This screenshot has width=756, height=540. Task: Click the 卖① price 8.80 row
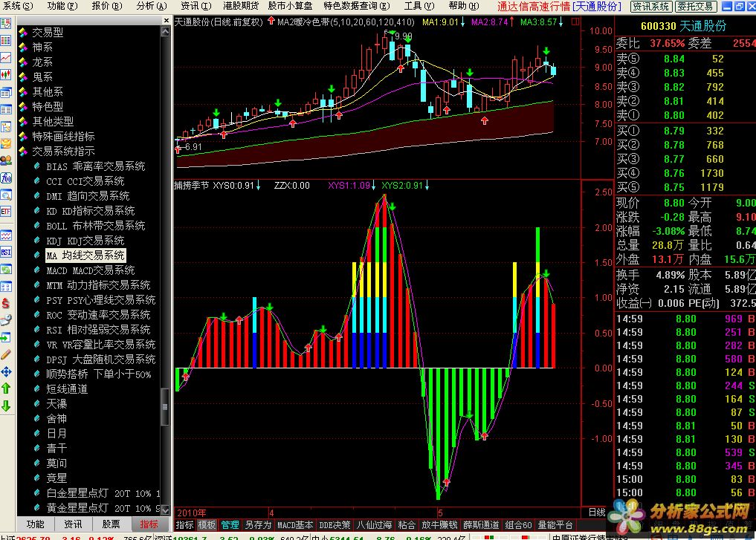coord(685,115)
